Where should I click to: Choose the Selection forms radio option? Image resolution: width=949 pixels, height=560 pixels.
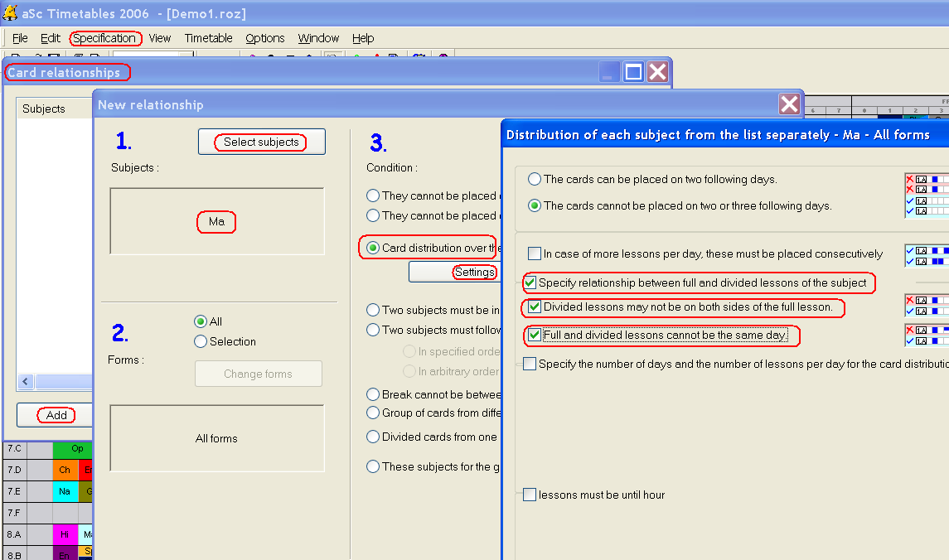tap(201, 341)
